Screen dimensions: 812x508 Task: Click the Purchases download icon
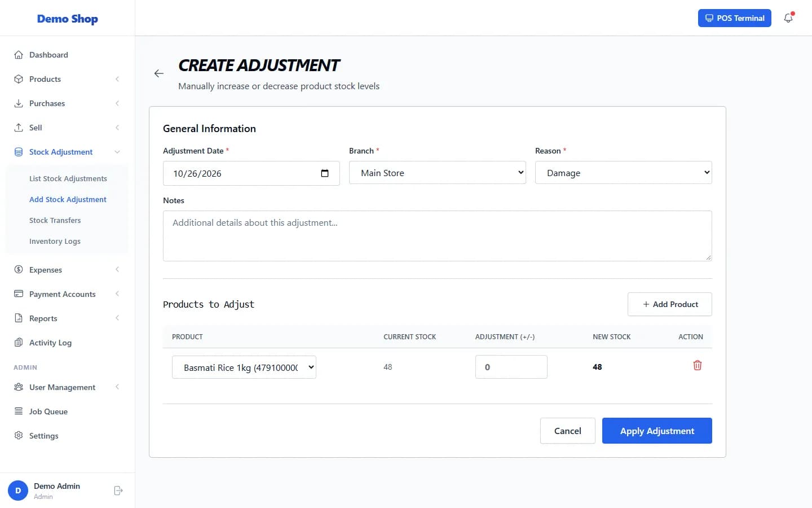19,103
